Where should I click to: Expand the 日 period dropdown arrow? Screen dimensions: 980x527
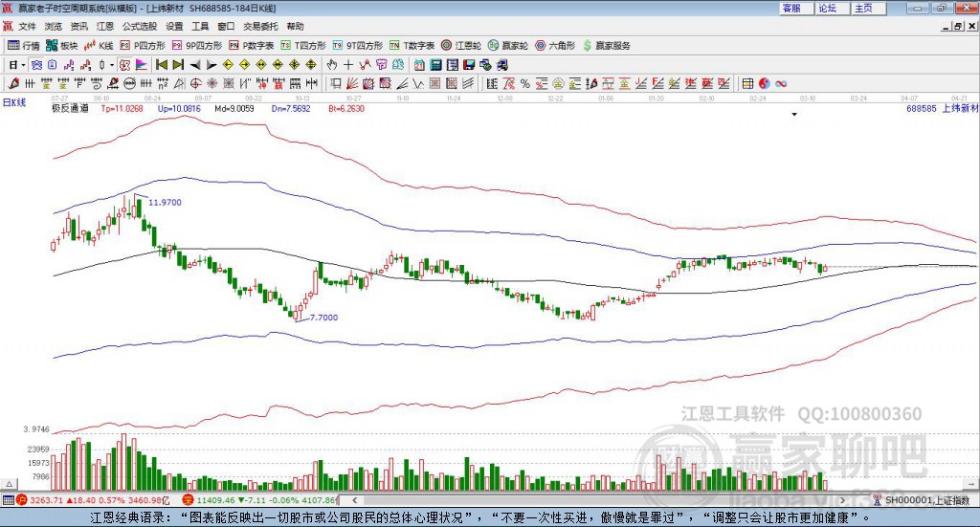coord(23,65)
